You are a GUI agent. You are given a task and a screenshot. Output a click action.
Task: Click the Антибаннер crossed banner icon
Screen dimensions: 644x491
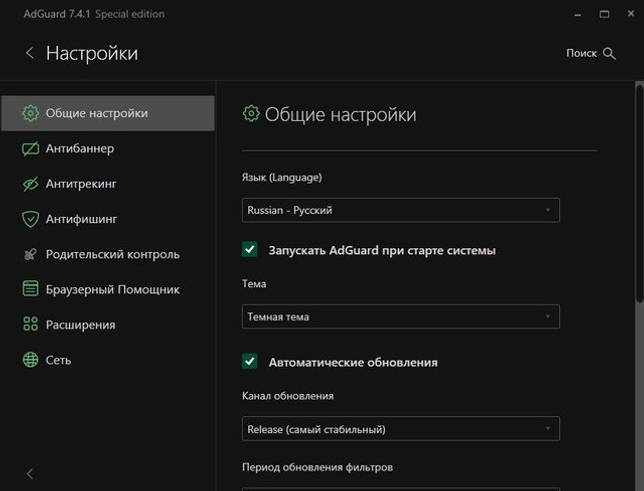click(x=30, y=148)
